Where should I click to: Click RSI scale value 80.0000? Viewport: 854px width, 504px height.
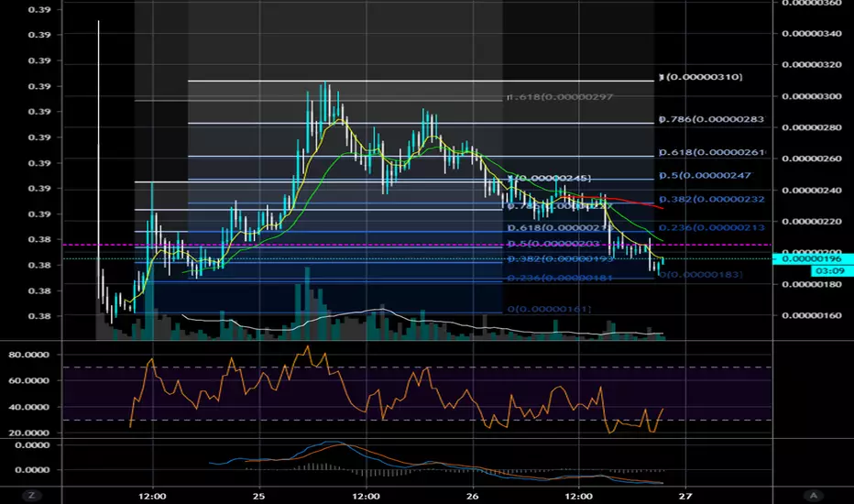coord(29,355)
